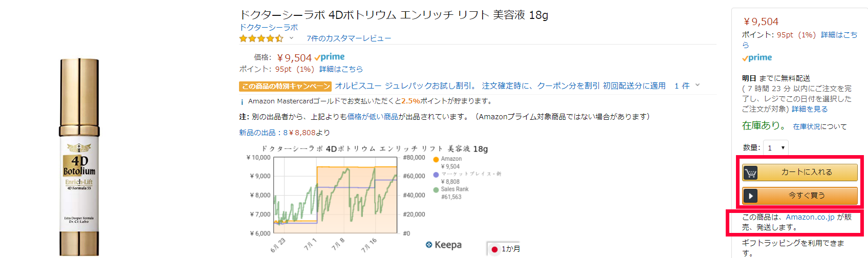The height and width of the screenshot is (258, 868).
Task: Click the red circle icon beside 1か月
Action: [x=494, y=249]
